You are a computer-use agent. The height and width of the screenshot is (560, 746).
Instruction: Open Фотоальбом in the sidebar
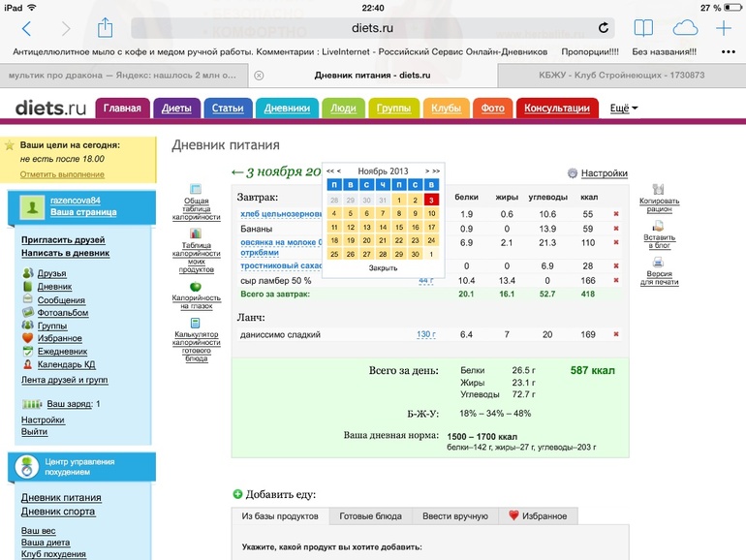click(63, 313)
